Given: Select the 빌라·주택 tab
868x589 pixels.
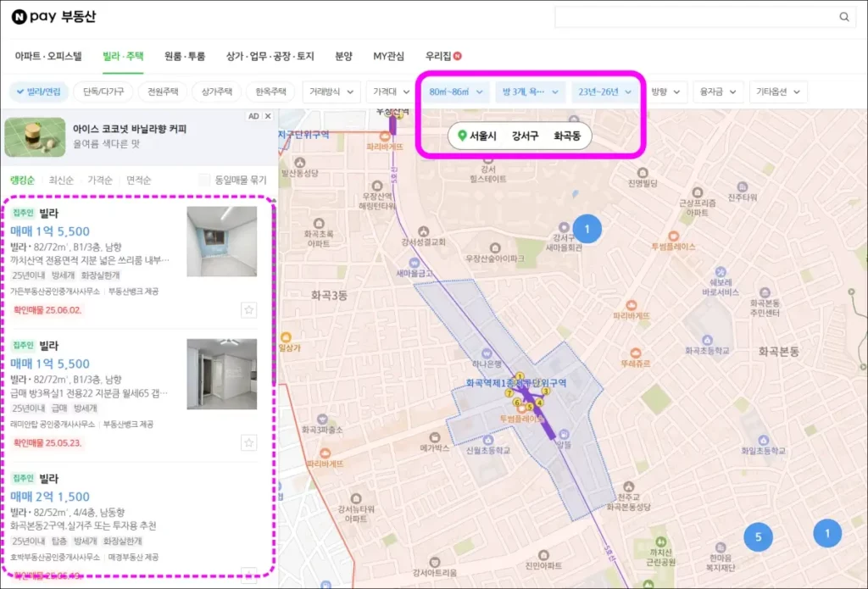Looking at the screenshot, I should click(123, 56).
